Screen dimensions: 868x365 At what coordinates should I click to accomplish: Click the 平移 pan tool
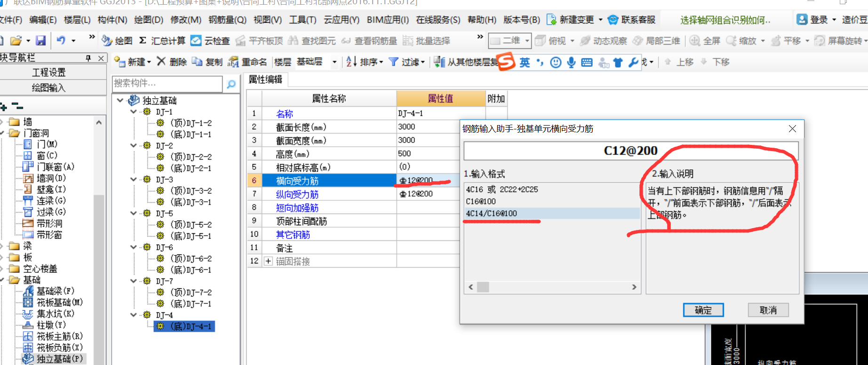coord(786,41)
